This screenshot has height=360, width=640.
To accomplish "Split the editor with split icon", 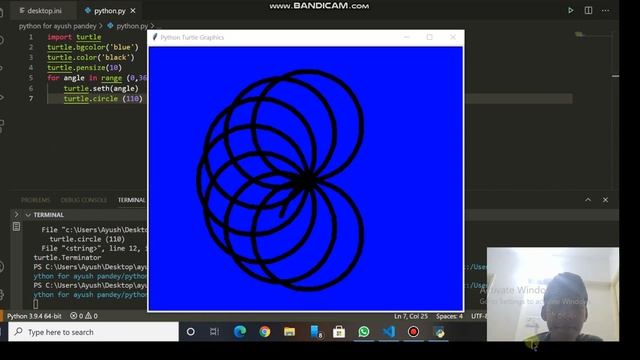I will [588, 11].
